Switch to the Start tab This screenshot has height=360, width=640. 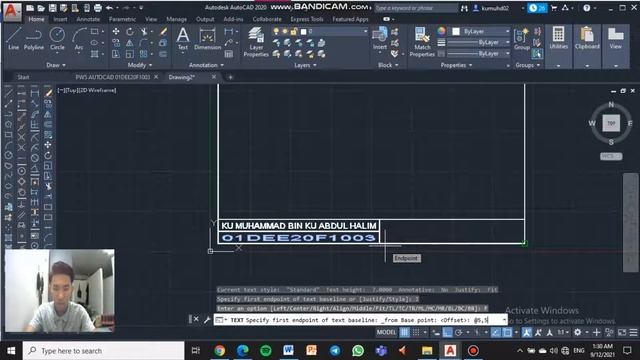tap(23, 77)
